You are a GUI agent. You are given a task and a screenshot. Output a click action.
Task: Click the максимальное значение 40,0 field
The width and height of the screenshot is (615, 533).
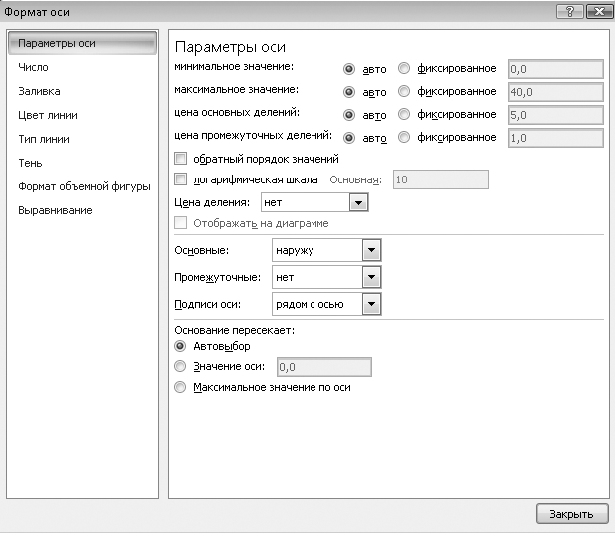(x=555, y=92)
